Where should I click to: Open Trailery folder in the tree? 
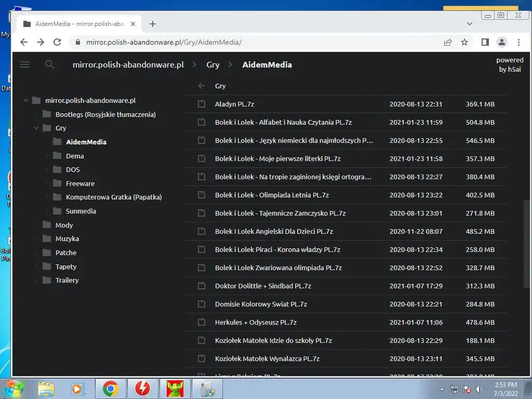pos(67,280)
